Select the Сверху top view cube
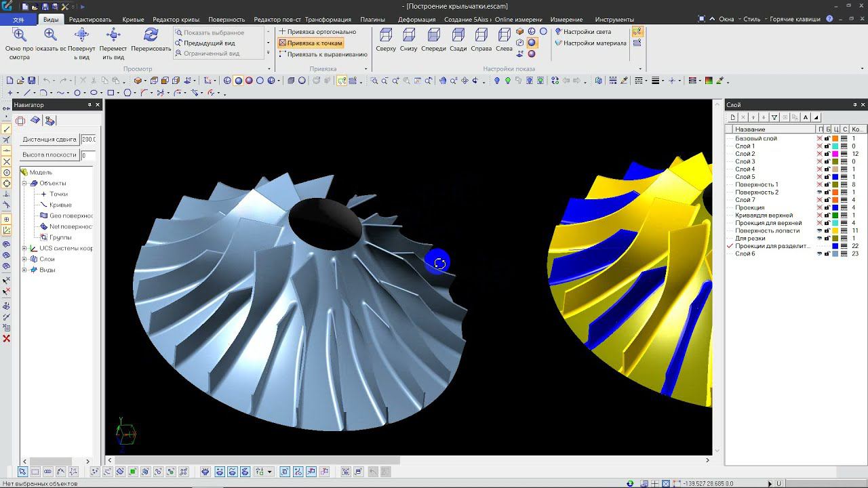The height and width of the screenshot is (488, 868). tap(386, 35)
